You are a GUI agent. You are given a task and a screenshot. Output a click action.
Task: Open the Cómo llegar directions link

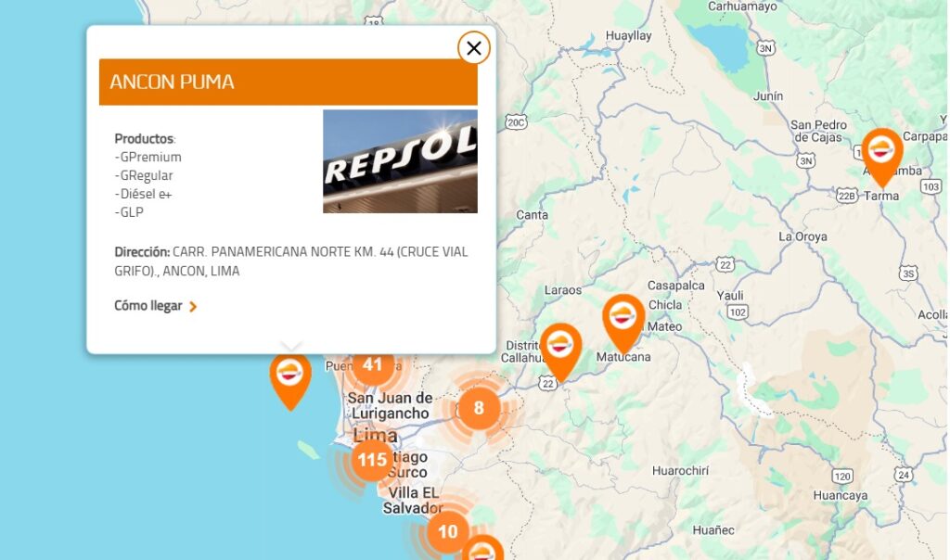pyautogui.click(x=156, y=306)
